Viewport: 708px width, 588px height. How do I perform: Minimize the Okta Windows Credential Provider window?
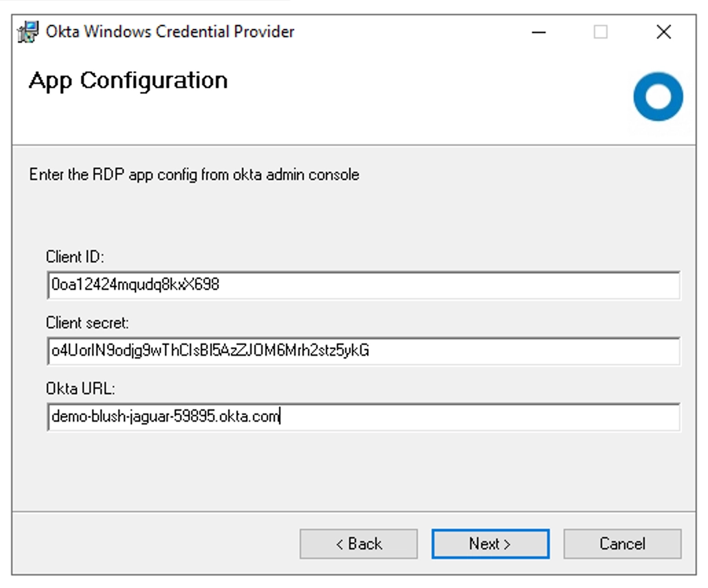pyautogui.click(x=539, y=32)
